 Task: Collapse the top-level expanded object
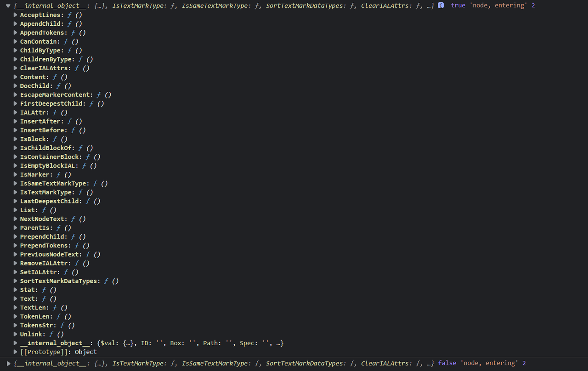[8, 6]
